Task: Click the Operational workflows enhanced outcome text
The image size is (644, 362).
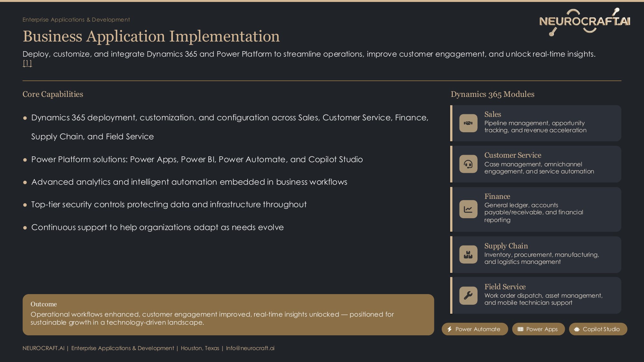Action: pos(212,318)
